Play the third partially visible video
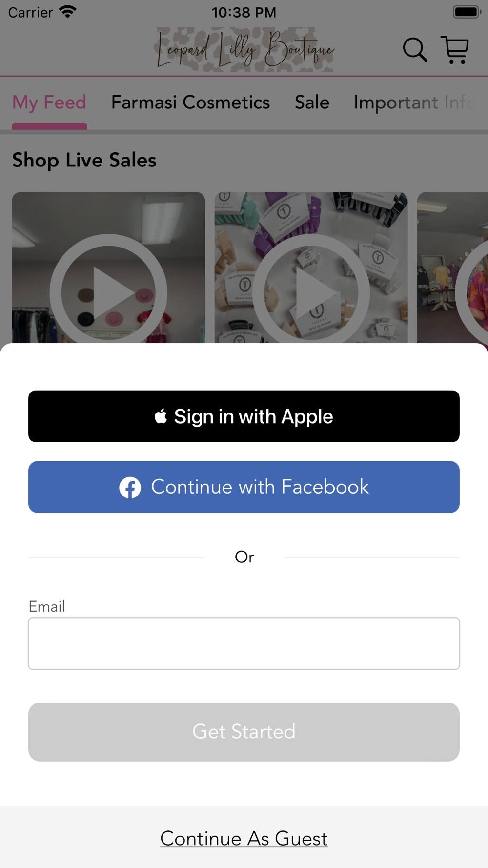488x868 pixels. [x=452, y=268]
